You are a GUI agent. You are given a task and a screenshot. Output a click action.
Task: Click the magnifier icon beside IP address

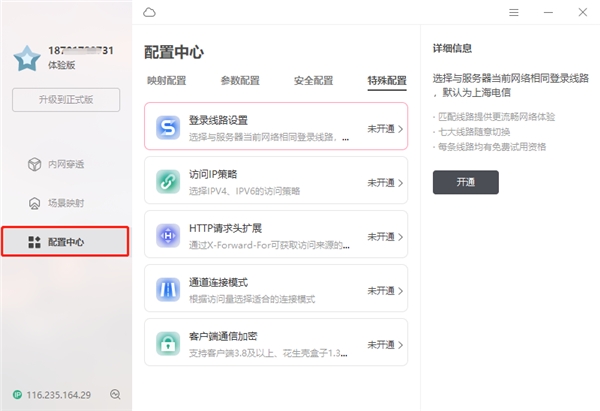116,394
